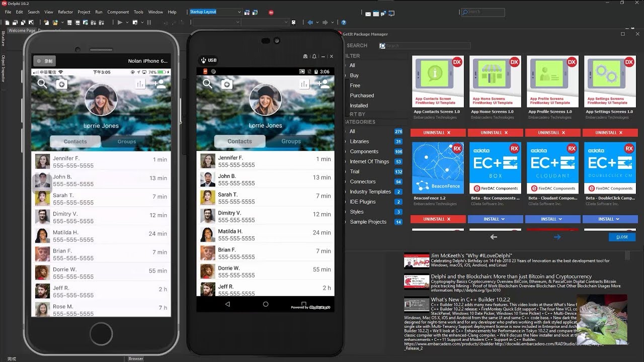This screenshot has width=644, height=362.
Task: Switch to the Welcome Page tab
Action: [x=22, y=31]
